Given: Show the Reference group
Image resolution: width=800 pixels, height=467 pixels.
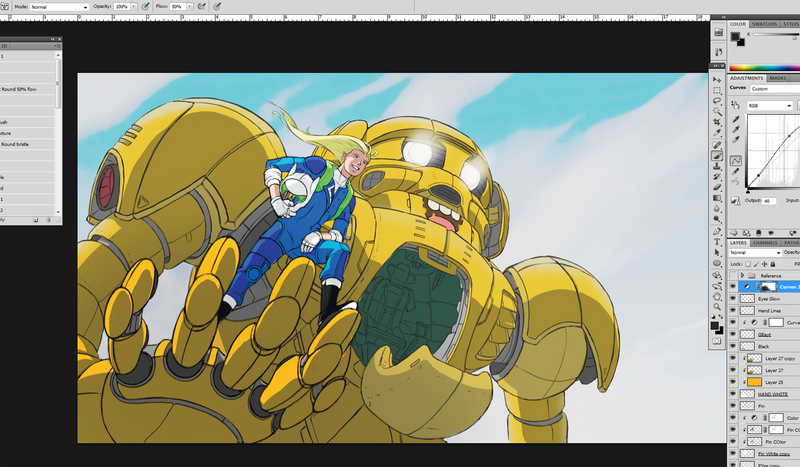Looking at the screenshot, I should coord(733,275).
